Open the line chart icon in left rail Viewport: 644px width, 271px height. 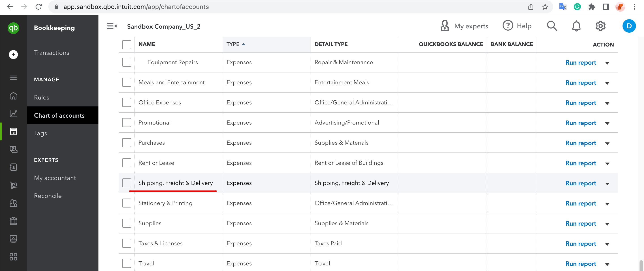click(13, 114)
